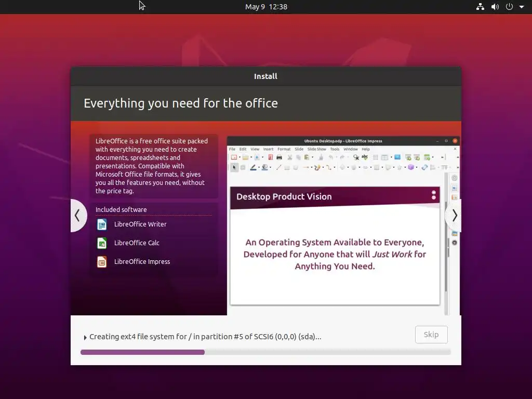Click the Print icon in Impress
This screenshot has width=532, height=399.
[279, 157]
